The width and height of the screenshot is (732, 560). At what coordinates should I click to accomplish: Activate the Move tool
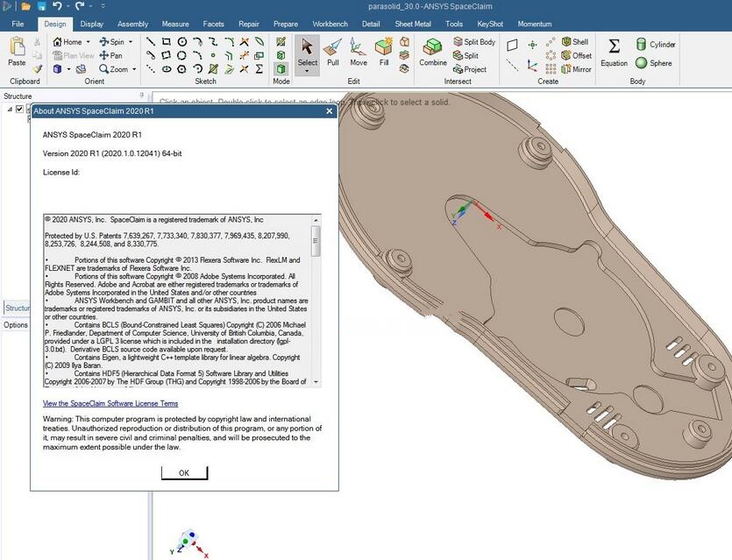tap(358, 52)
